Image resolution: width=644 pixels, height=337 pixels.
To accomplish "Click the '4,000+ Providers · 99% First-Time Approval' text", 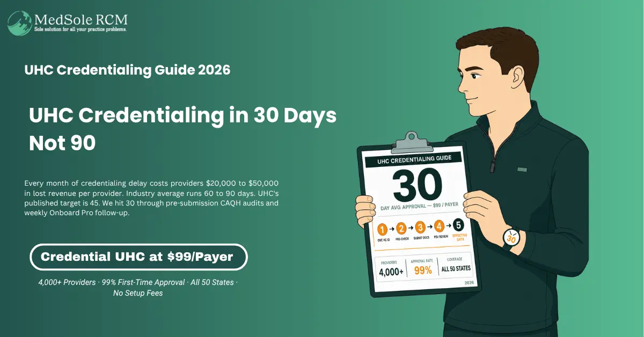I will pos(137,282).
